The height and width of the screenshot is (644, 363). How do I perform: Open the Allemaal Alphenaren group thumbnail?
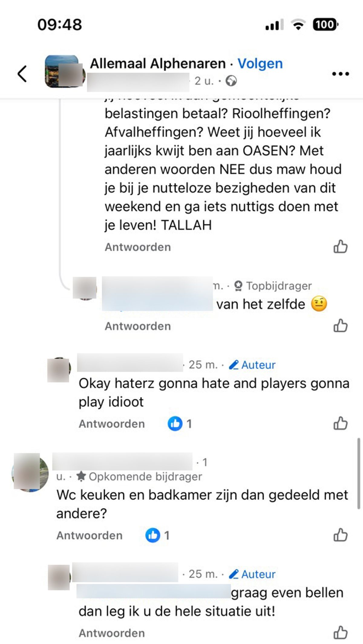[61, 71]
